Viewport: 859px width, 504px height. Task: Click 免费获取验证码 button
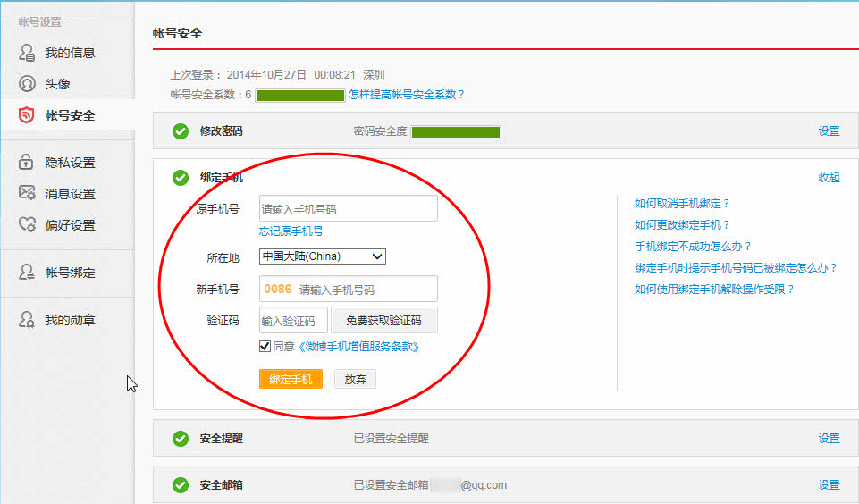tap(384, 321)
